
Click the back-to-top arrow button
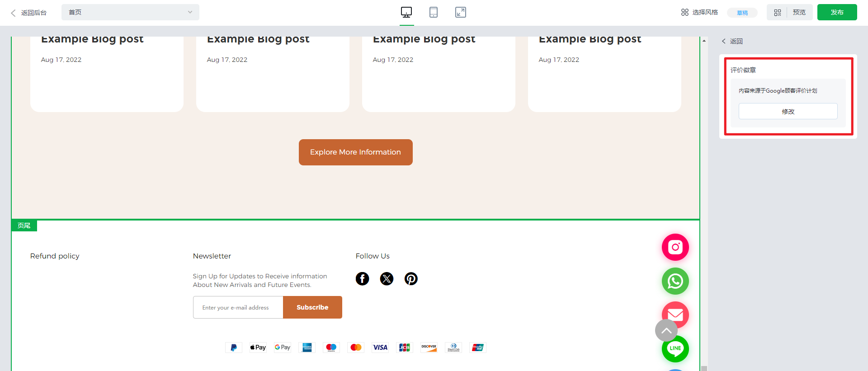pyautogui.click(x=666, y=331)
